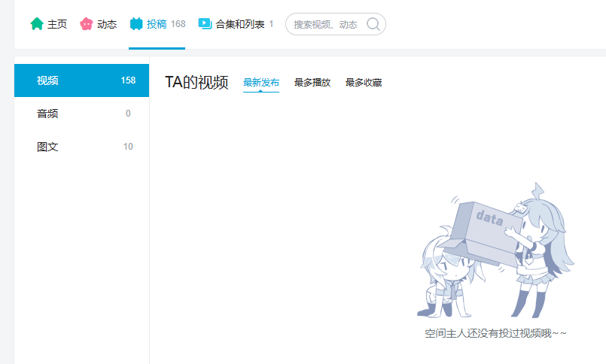Click the green house 主页 icon

tap(37, 24)
